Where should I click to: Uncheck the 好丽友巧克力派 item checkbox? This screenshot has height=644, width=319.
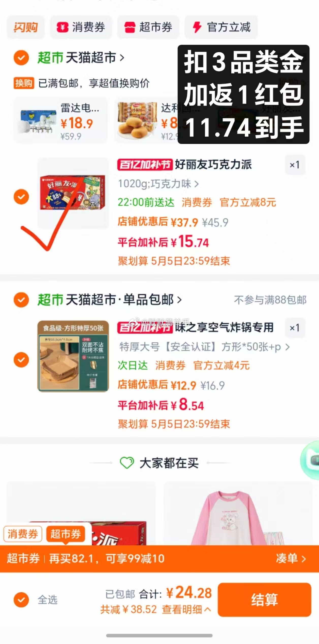pyautogui.click(x=21, y=197)
